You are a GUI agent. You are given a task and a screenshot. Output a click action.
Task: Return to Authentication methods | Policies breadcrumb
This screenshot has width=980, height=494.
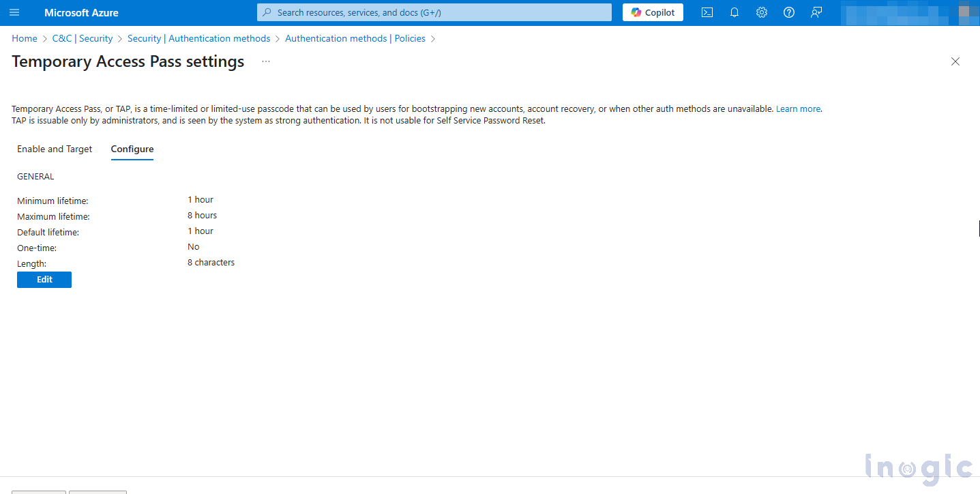click(355, 38)
